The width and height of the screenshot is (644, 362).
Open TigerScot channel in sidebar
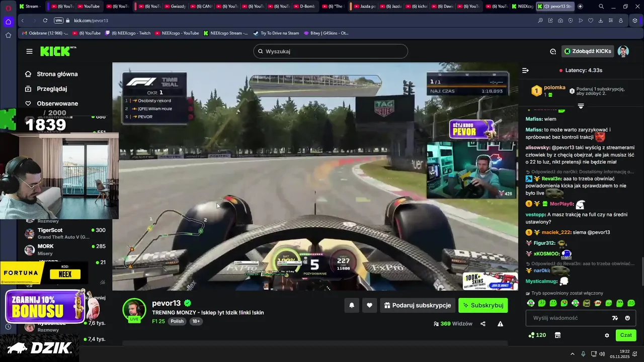point(64,233)
